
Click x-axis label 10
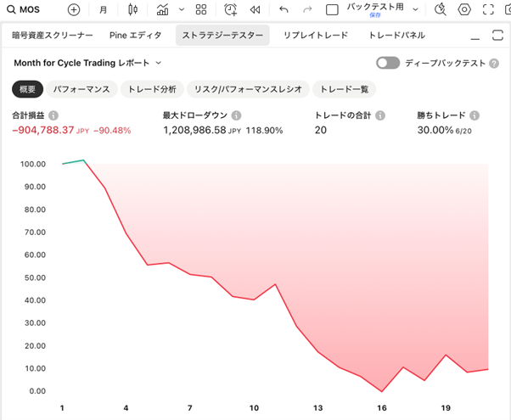tap(254, 408)
